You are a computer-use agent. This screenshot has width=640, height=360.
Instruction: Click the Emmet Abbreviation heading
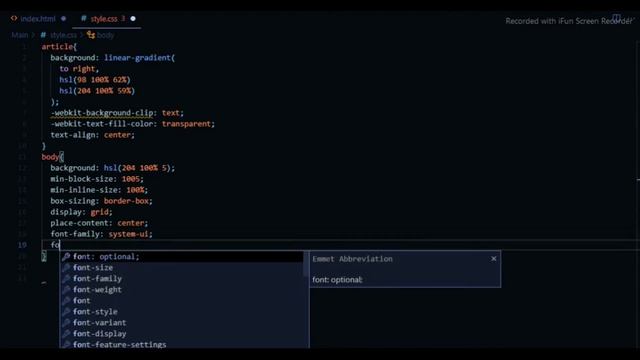pyautogui.click(x=352, y=259)
